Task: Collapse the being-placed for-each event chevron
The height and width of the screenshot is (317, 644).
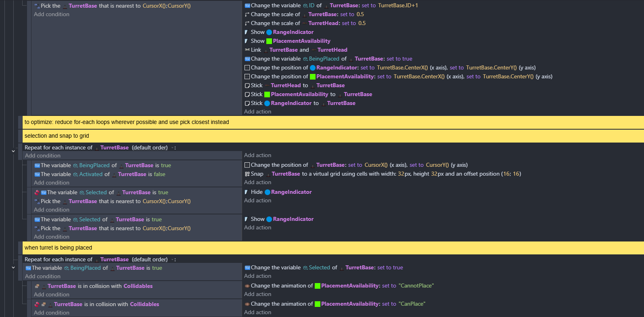Action: pyautogui.click(x=13, y=267)
